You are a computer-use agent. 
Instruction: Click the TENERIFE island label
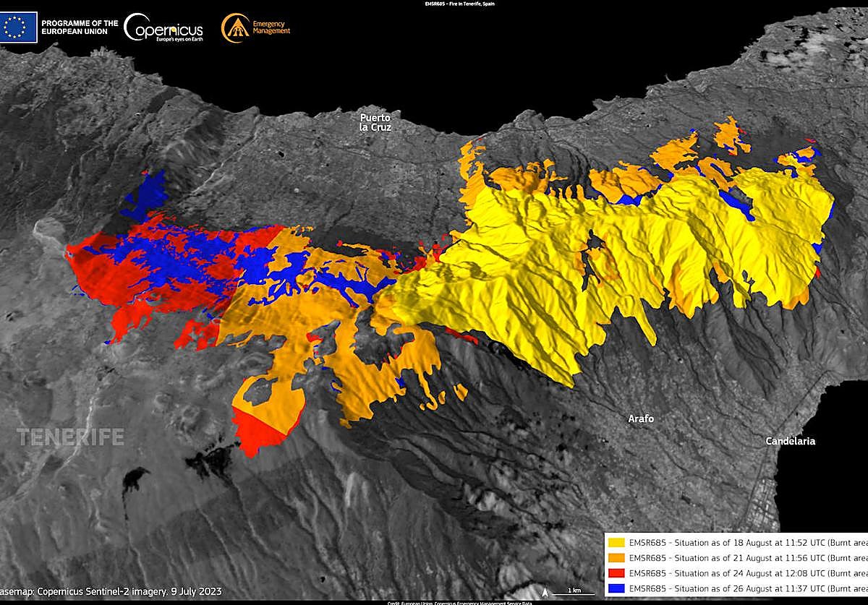coord(70,437)
